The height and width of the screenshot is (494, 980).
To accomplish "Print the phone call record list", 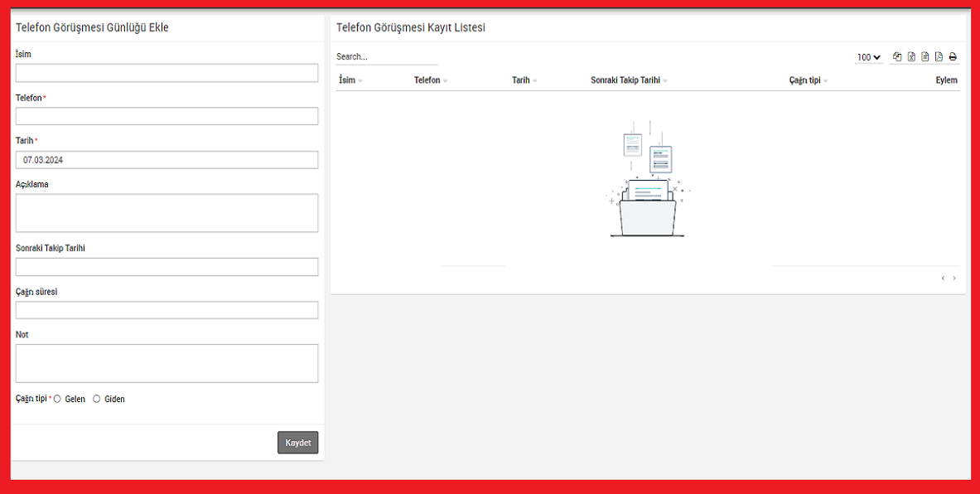I will click(953, 57).
